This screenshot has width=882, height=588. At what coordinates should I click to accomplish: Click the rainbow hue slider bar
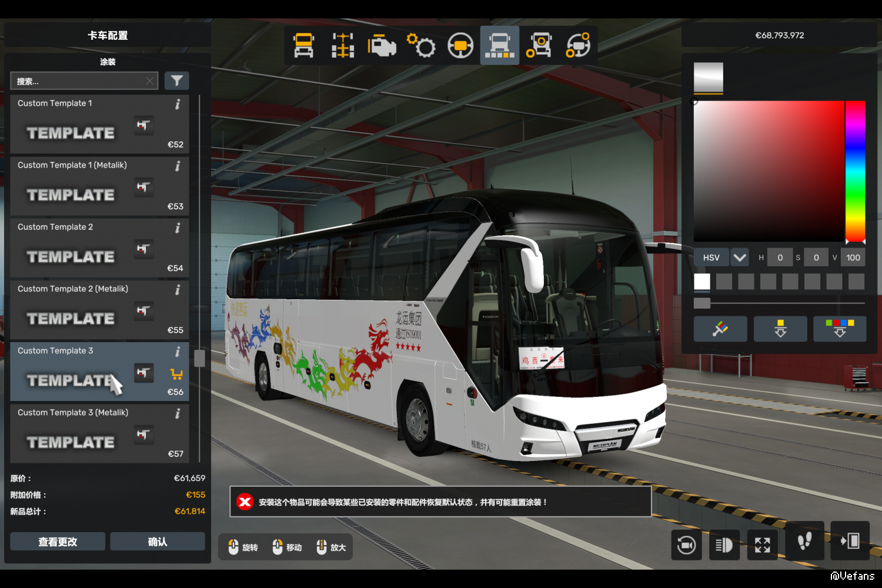pyautogui.click(x=855, y=171)
